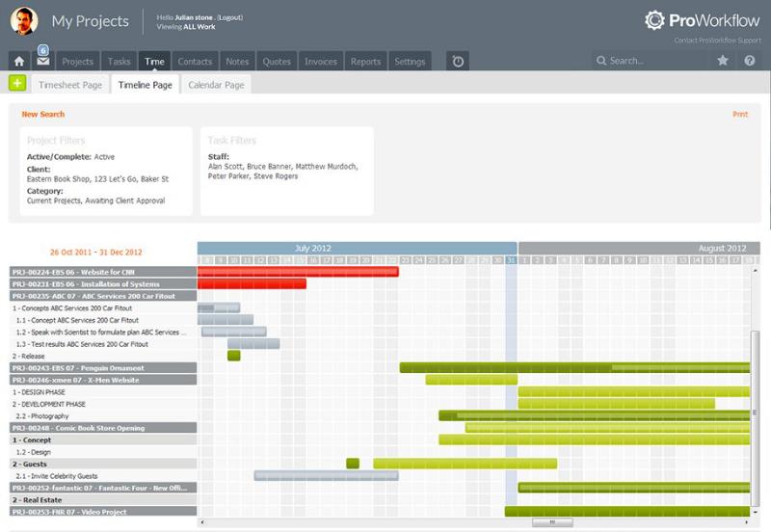771x532 pixels.
Task: Switch to Timesheet Page
Action: pos(70,85)
